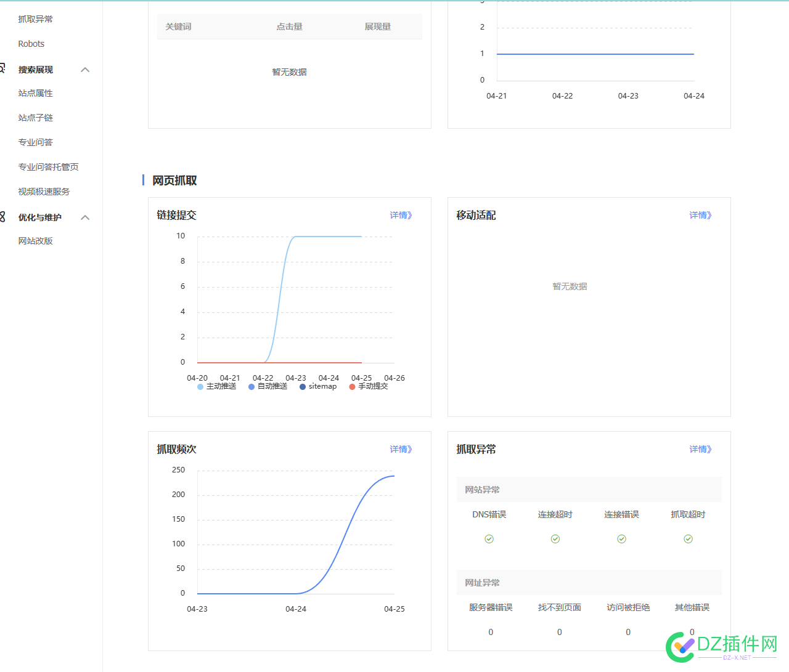Click the 服务器错误 count value
Screen dimensions: 789x672
(491, 632)
